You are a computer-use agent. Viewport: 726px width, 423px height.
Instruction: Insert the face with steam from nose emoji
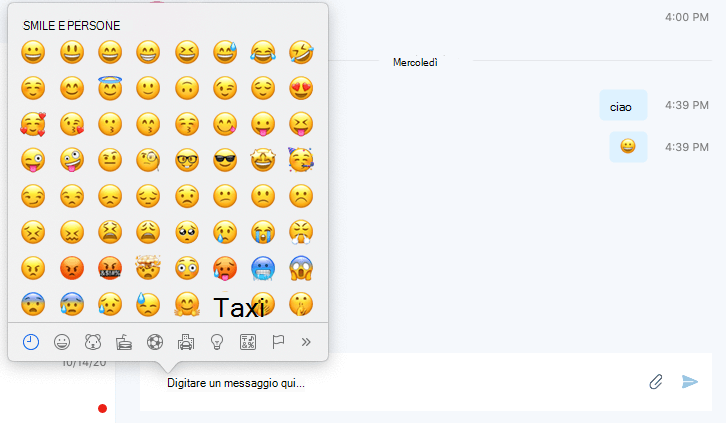pos(301,232)
